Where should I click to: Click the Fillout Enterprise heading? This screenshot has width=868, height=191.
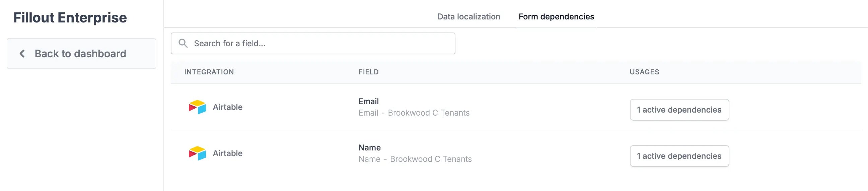[70, 17]
